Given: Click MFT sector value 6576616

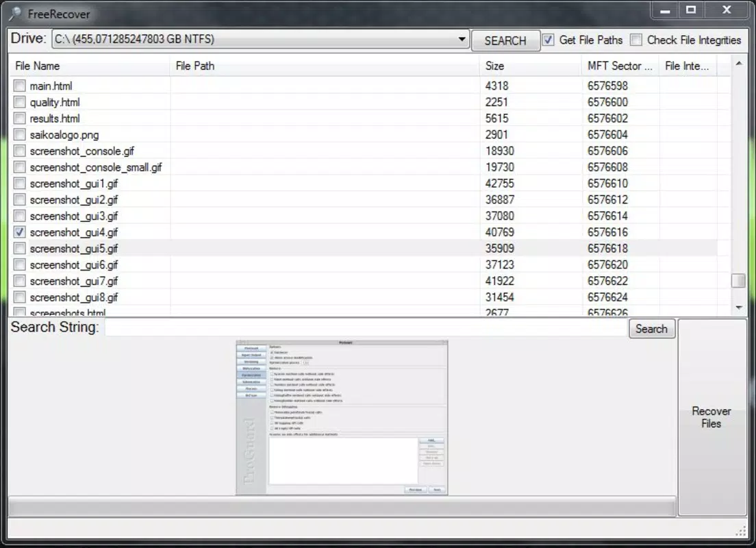Looking at the screenshot, I should tap(608, 232).
